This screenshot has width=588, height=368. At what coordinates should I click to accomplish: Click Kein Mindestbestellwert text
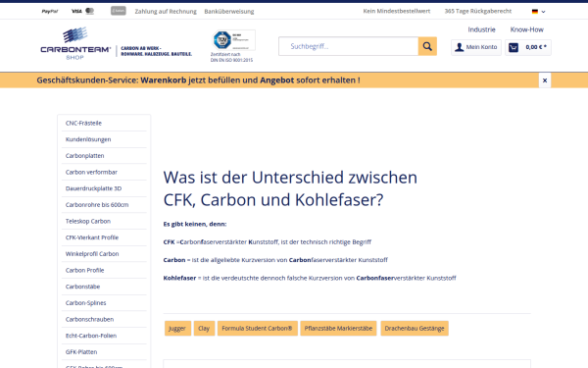pyautogui.click(x=397, y=11)
